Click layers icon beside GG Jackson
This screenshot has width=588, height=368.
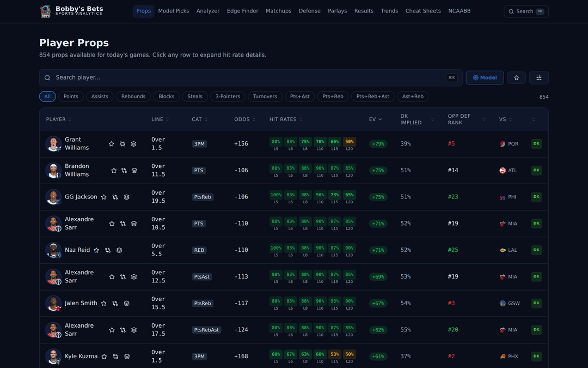(127, 197)
